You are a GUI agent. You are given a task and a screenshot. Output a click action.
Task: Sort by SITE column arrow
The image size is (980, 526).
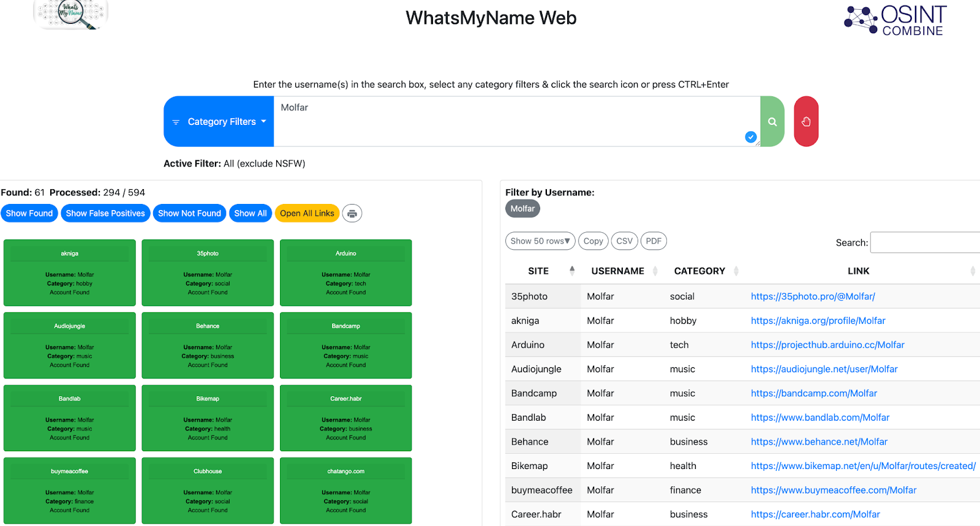pos(572,271)
